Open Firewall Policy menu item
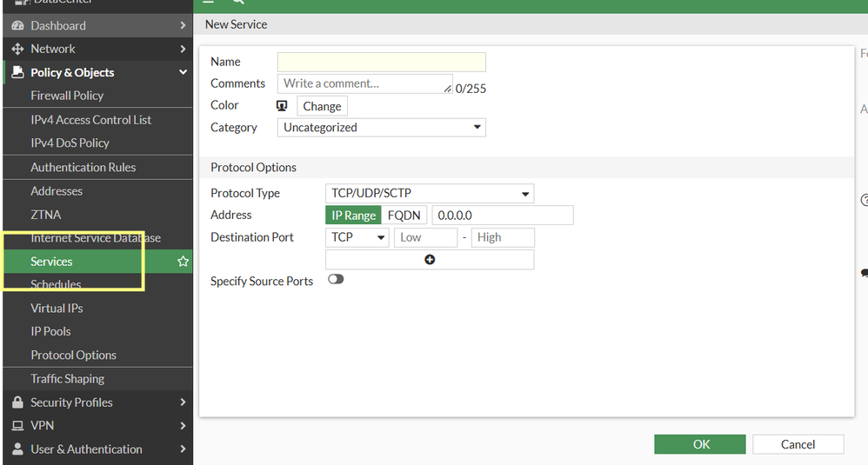868x465 pixels. click(x=67, y=96)
